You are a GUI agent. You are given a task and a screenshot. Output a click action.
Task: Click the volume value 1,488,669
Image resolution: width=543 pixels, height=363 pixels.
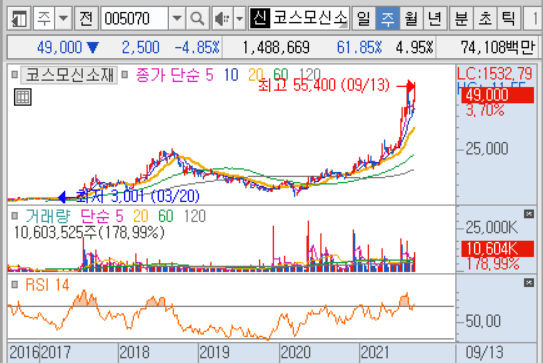tap(276, 47)
